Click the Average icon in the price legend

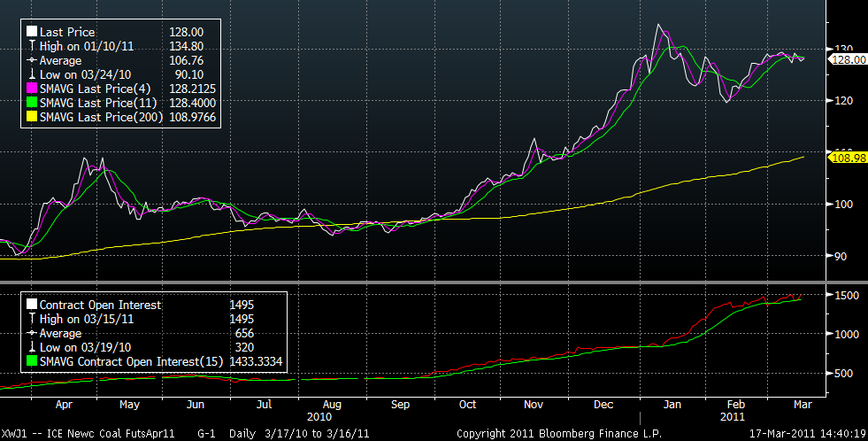point(32,59)
